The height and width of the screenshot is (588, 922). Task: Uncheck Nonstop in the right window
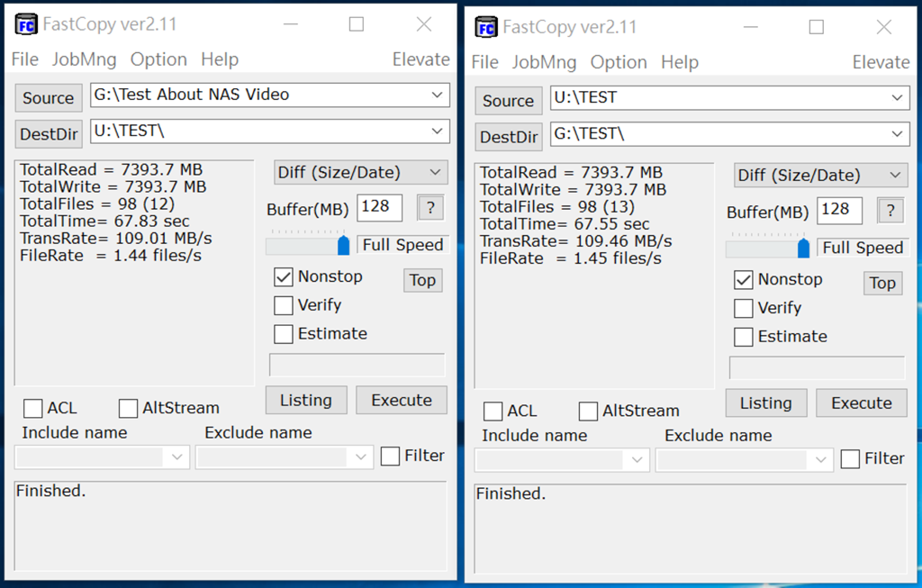tap(743, 280)
